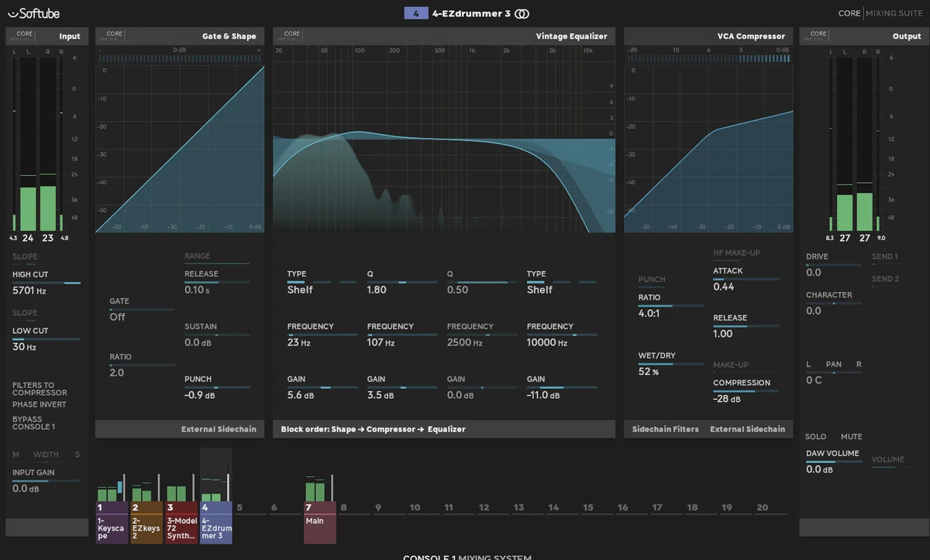The height and width of the screenshot is (560, 930).
Task: Click the Gain 3.5 dB slider
Action: click(x=402, y=387)
